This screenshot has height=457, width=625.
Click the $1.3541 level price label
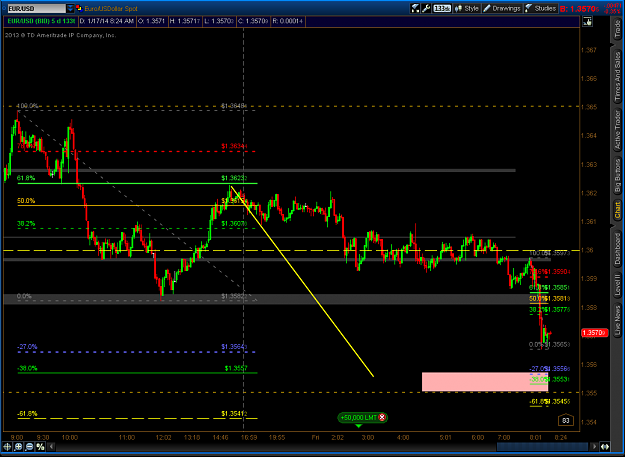point(234,414)
